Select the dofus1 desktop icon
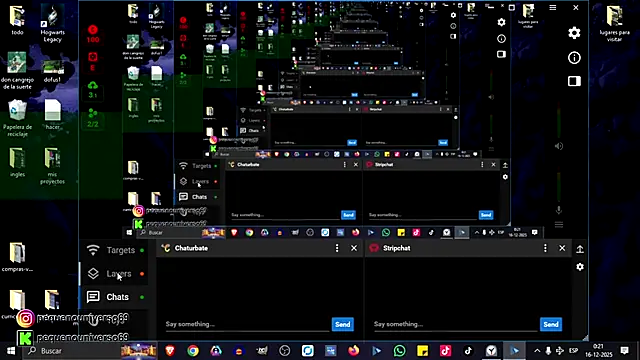Screen dimensions: 640x360 pos(52,71)
